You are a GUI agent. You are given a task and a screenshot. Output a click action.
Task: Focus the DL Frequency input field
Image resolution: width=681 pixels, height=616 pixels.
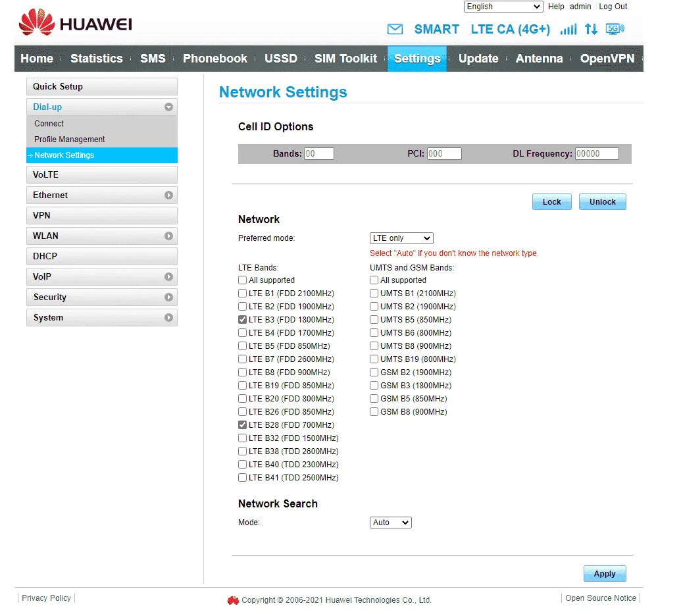click(597, 153)
